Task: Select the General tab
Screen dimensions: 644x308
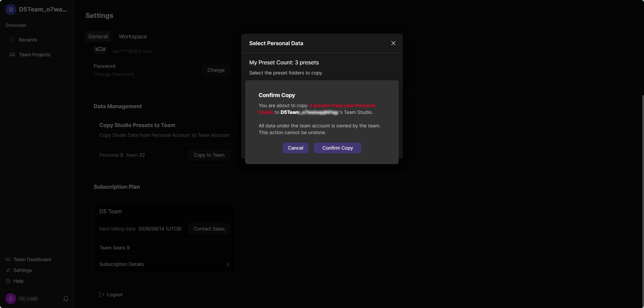Action: (98, 36)
